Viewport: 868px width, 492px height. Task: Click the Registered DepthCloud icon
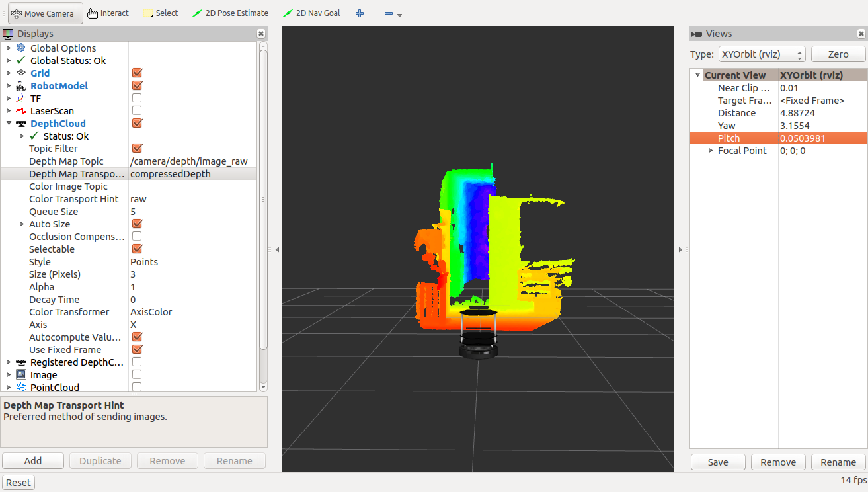pos(21,362)
